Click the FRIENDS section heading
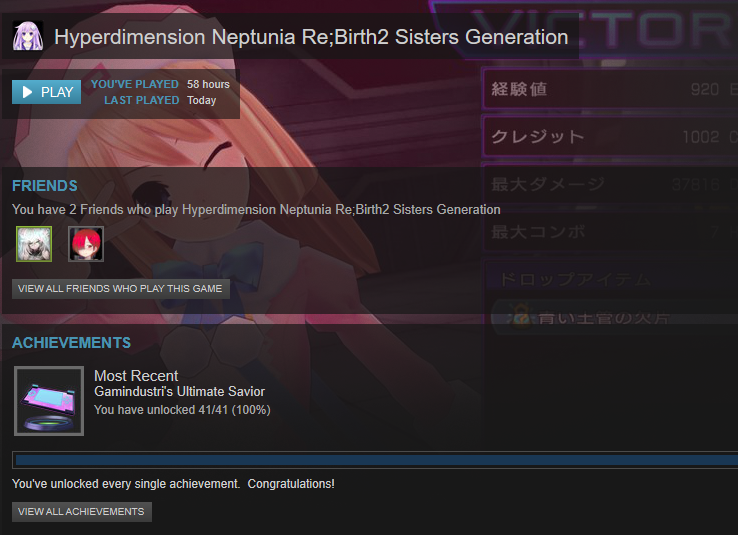Image resolution: width=738 pixels, height=535 pixels. (45, 186)
